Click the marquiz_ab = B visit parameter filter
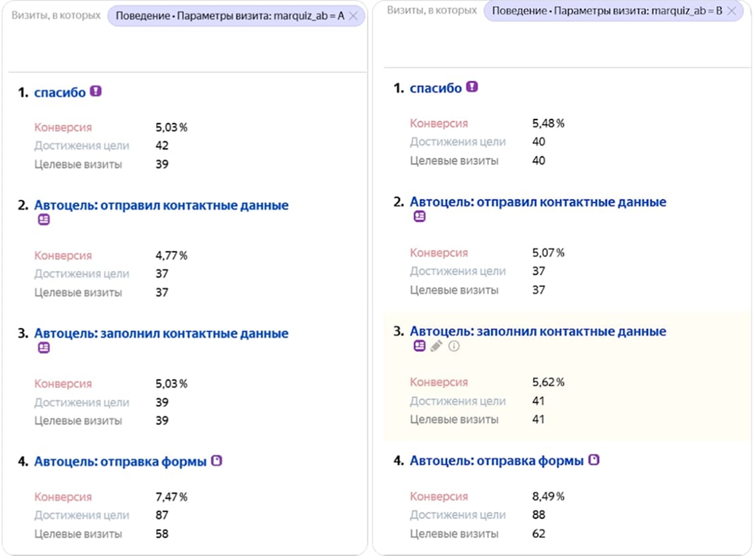Viewport: 756px width, 556px height. (605, 11)
